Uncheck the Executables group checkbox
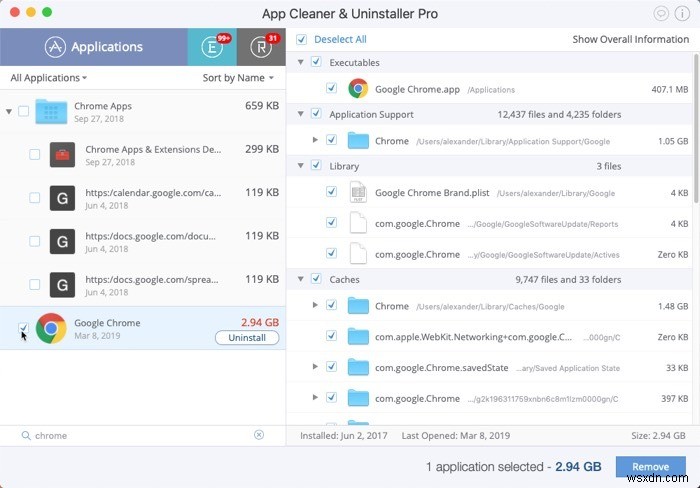 tap(316, 62)
